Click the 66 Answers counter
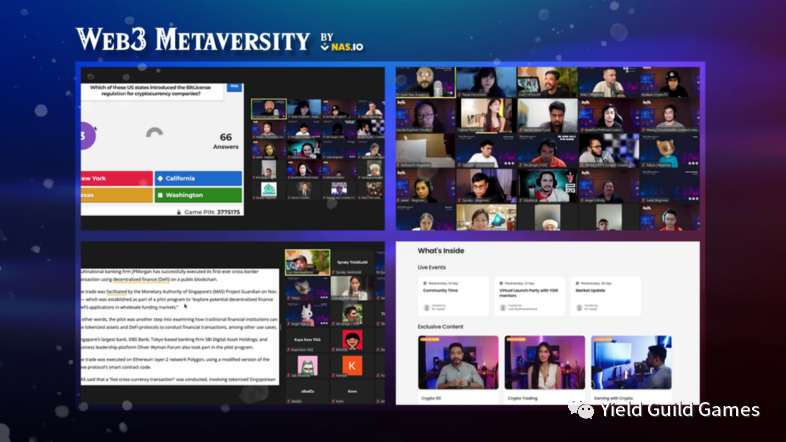The width and height of the screenshot is (786, 442). [226, 140]
